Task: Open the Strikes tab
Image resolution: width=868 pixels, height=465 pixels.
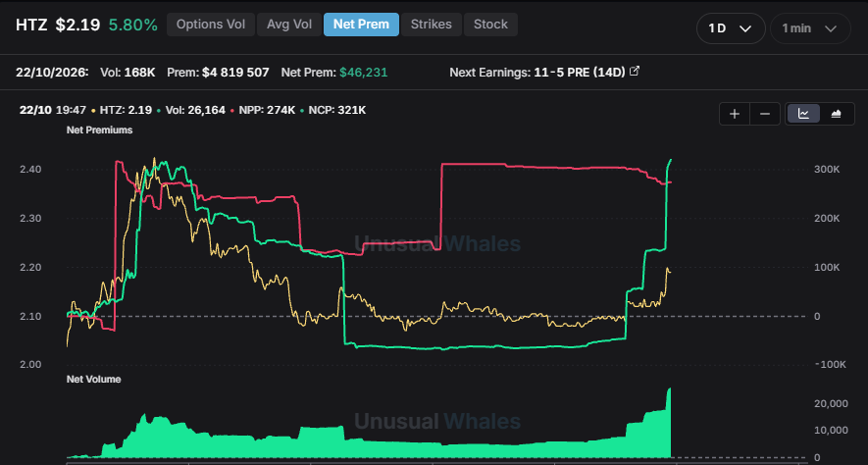Action: [432, 25]
